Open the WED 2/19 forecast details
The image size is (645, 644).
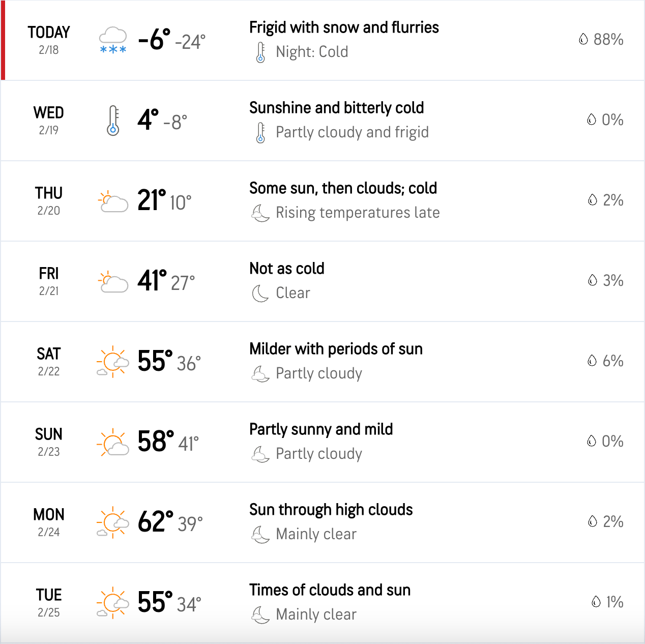point(322,121)
